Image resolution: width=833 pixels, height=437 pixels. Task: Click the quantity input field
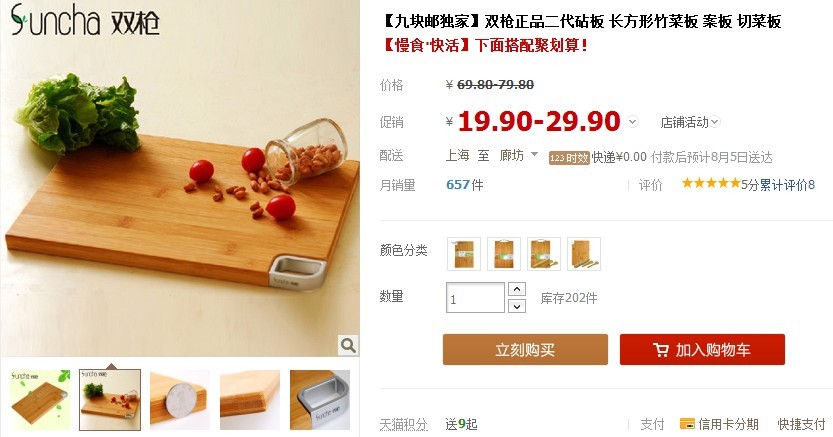coord(475,297)
